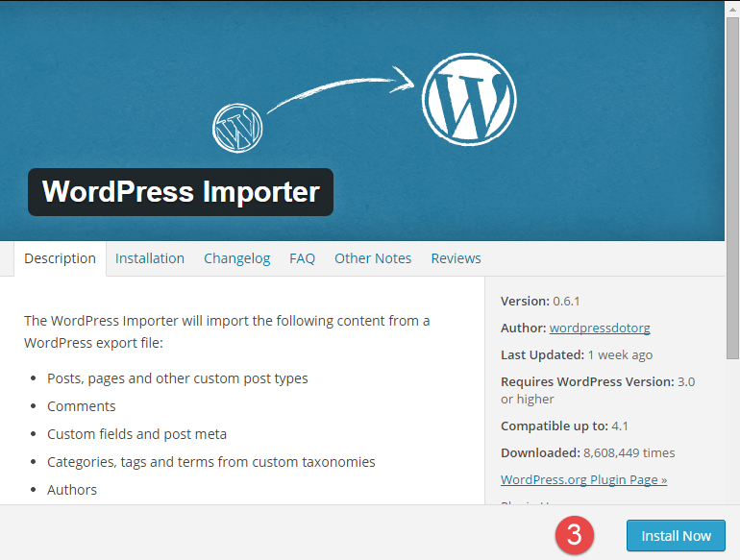Click the 'Authors' list item
Viewport: 740px width, 560px height.
pos(72,490)
